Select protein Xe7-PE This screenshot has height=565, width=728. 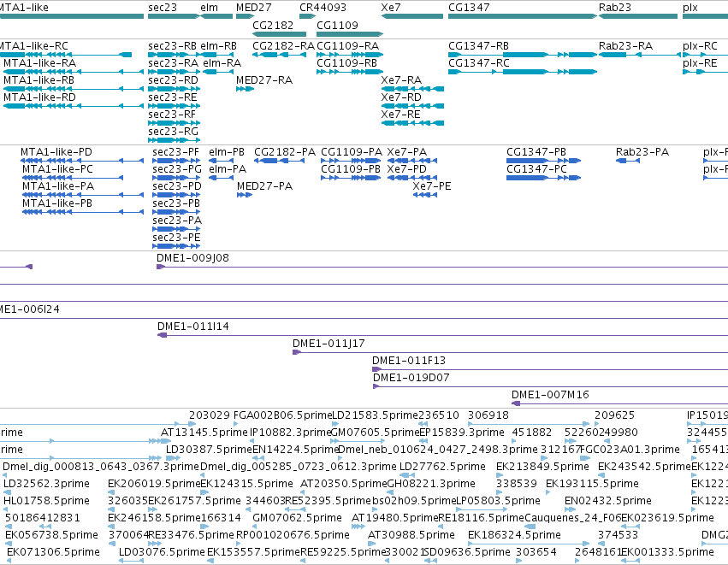tap(425, 195)
